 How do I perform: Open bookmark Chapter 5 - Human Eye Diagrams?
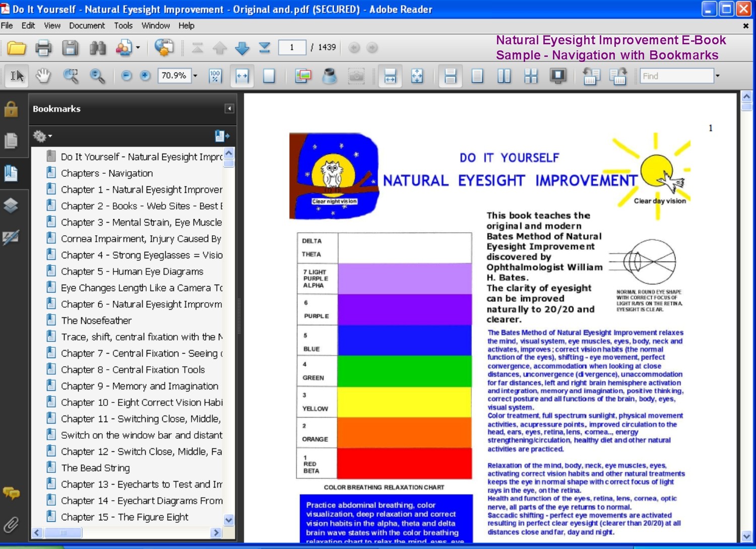132,271
